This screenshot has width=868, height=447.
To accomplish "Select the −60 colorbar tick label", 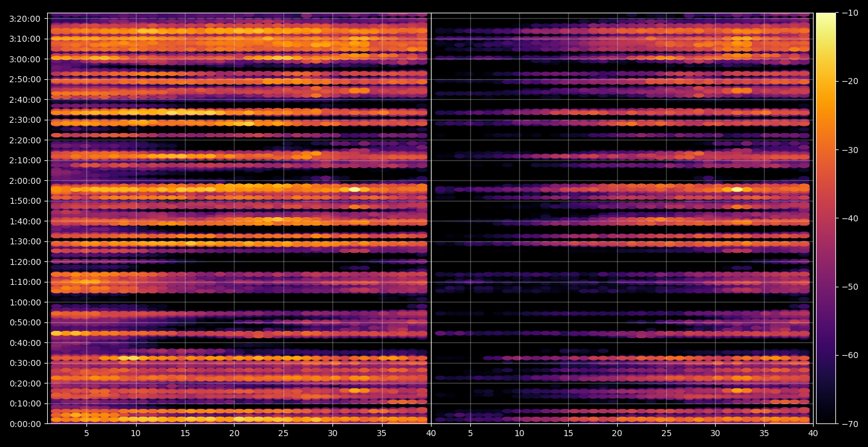I will coord(849,355).
